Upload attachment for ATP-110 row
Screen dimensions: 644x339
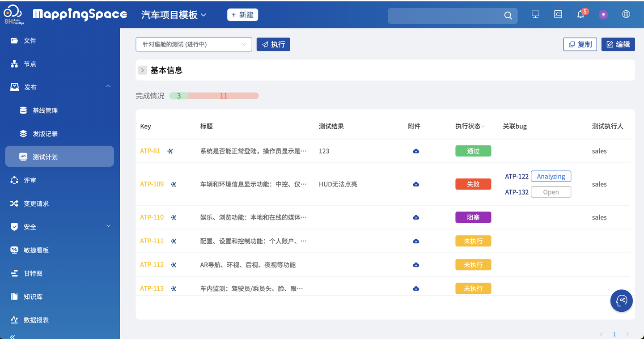pos(416,217)
